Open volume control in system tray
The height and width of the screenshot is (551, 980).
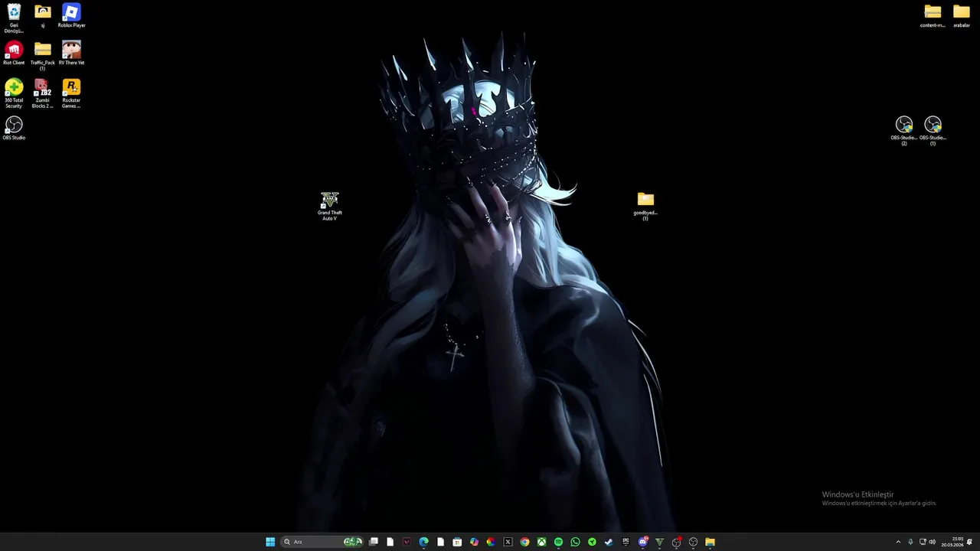(933, 542)
